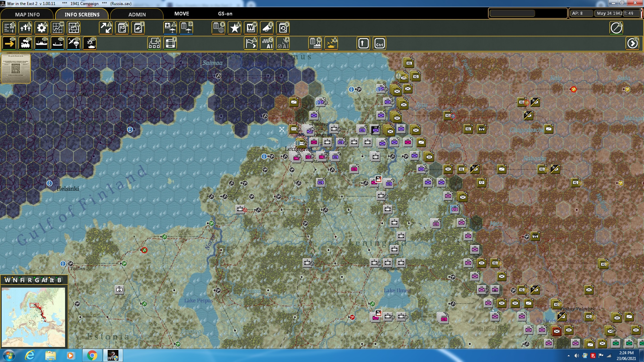644x362 pixels.
Task: Toggle the G nation filter on the minimap
Action: tap(37, 280)
